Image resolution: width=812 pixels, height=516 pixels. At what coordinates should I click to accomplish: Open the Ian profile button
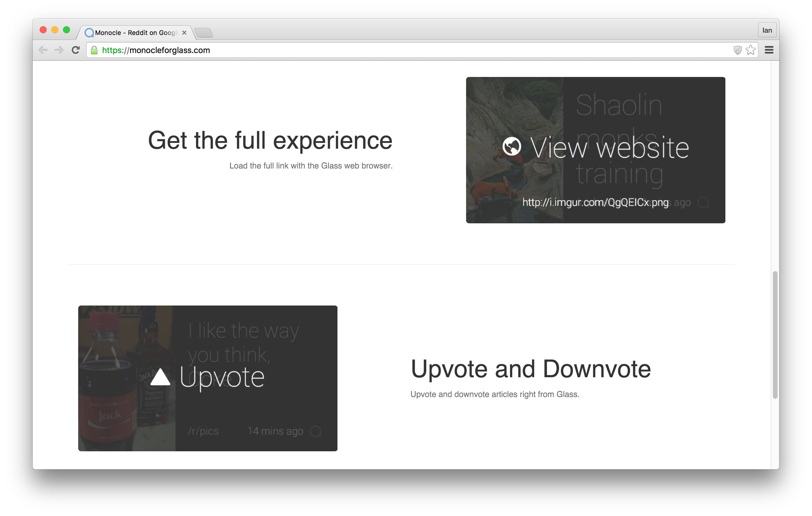point(767,30)
